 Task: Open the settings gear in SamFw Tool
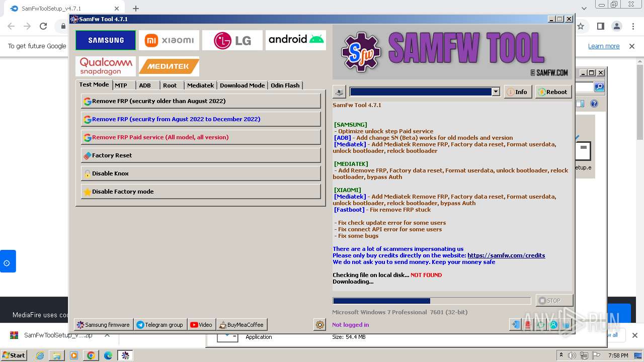coord(320,325)
